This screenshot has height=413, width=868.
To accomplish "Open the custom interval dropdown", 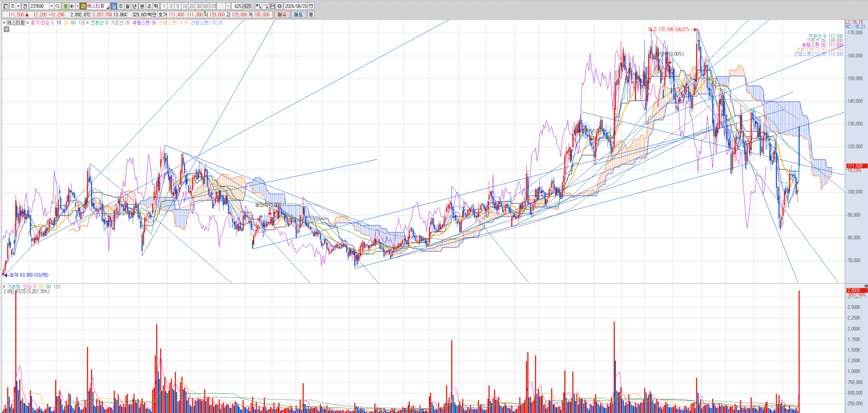I will click(228, 6).
